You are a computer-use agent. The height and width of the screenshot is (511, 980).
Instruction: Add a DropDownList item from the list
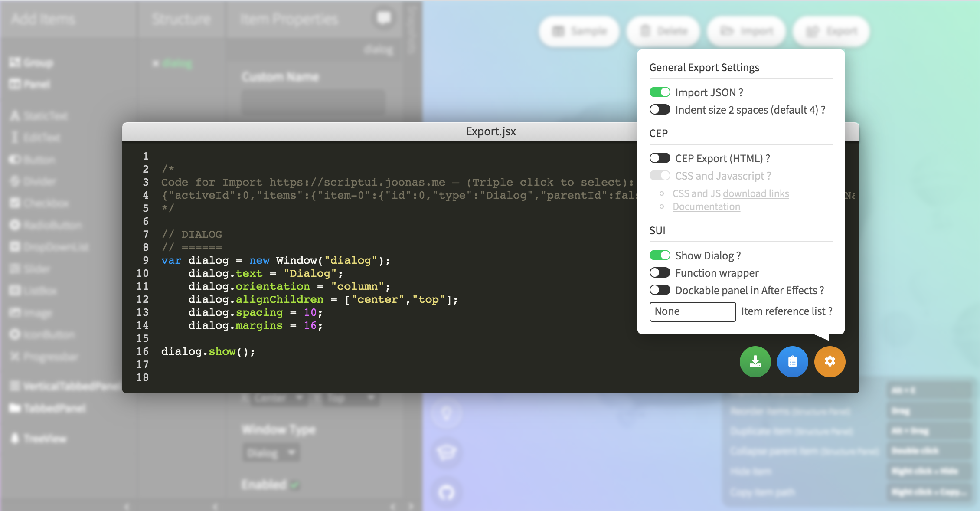49,247
